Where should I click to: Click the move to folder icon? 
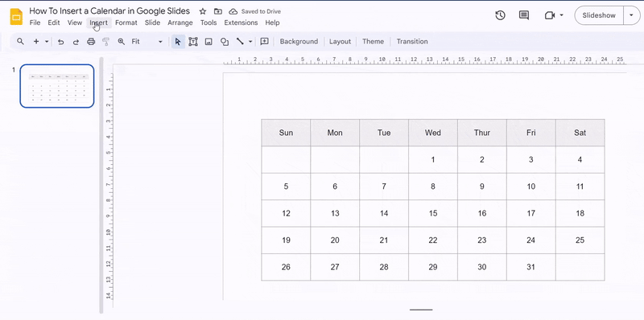pyautogui.click(x=218, y=11)
